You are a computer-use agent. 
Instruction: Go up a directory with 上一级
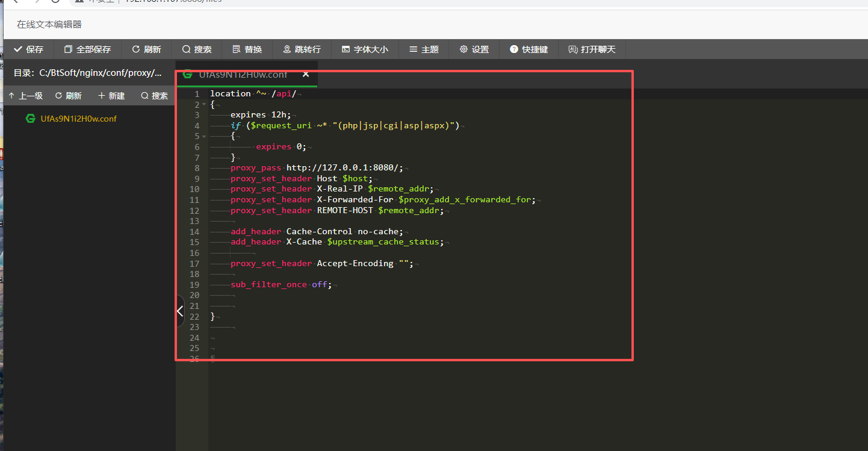point(25,96)
